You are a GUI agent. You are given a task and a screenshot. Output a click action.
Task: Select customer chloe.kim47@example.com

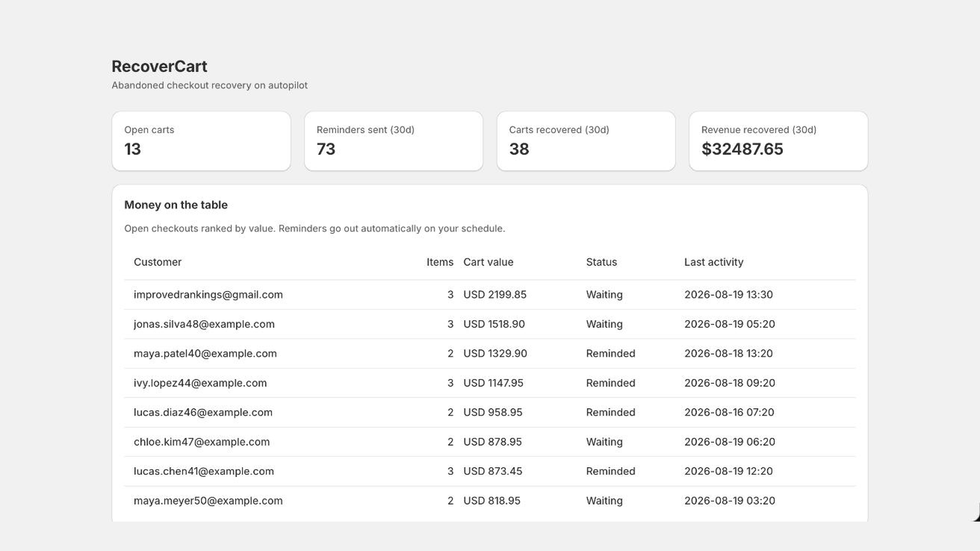(x=202, y=441)
